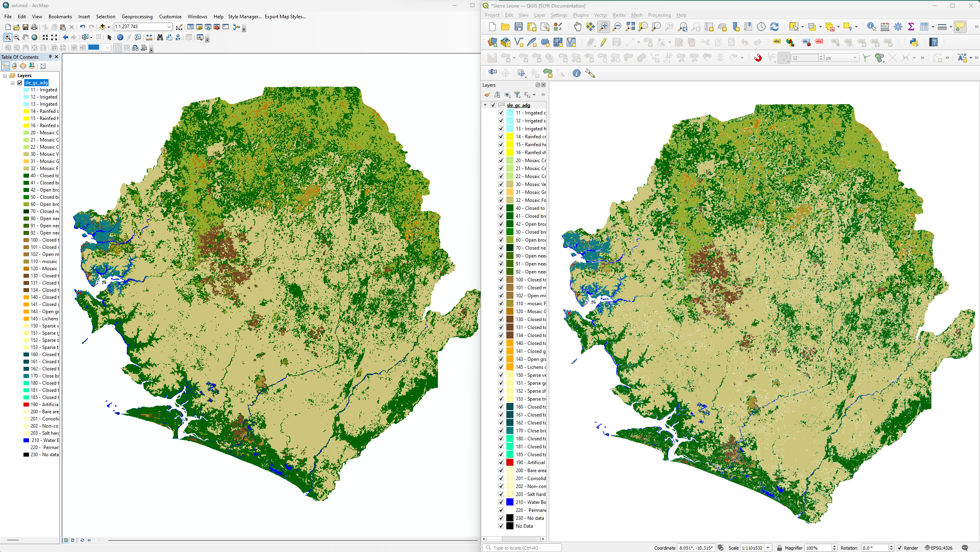Open QGIS log messages speech-bubble button
This screenshot has width=980, height=552.
[x=965, y=548]
